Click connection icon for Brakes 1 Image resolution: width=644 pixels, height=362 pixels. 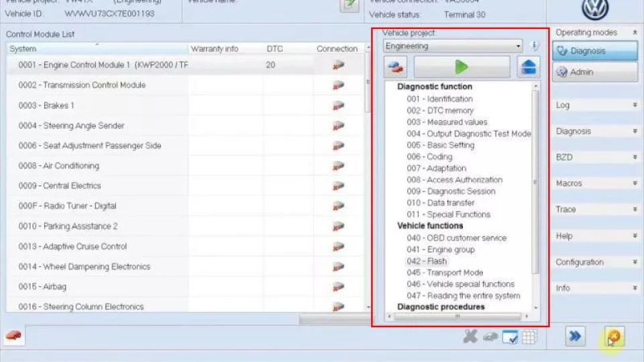pos(338,105)
